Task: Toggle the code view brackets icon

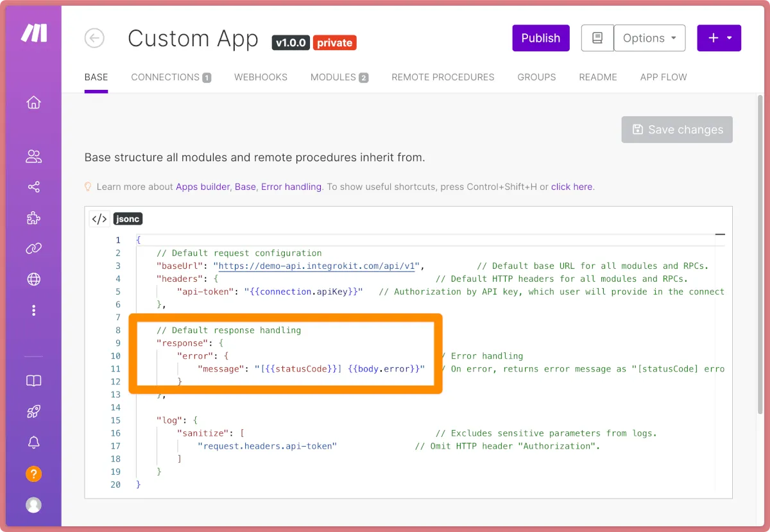Action: (x=99, y=219)
